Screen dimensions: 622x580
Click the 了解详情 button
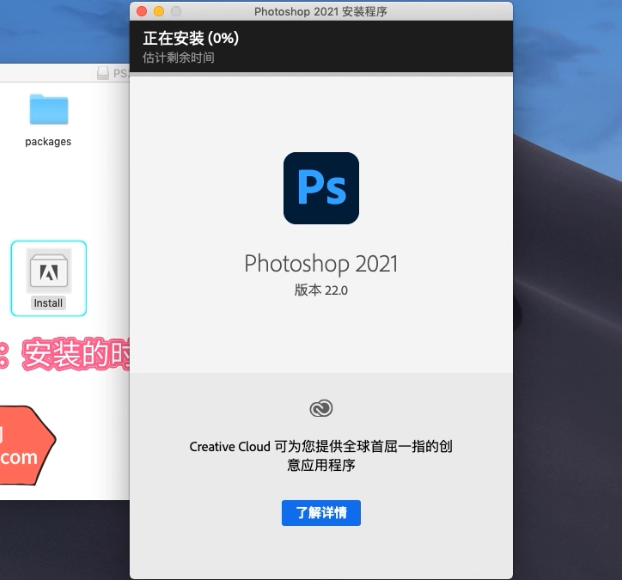(x=321, y=513)
